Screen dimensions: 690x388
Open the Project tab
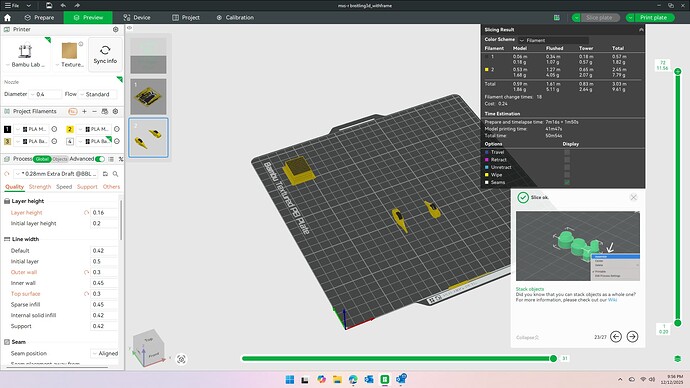[x=186, y=18]
